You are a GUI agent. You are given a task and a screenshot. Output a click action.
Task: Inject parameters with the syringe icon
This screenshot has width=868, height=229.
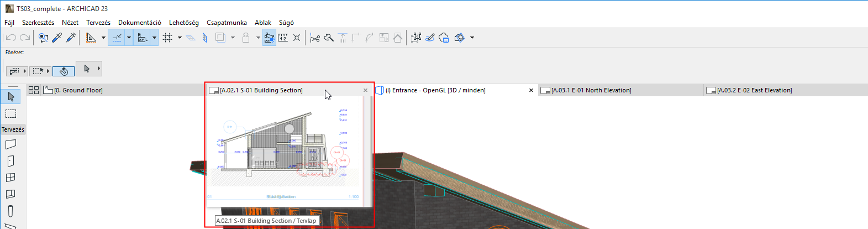coord(71,38)
